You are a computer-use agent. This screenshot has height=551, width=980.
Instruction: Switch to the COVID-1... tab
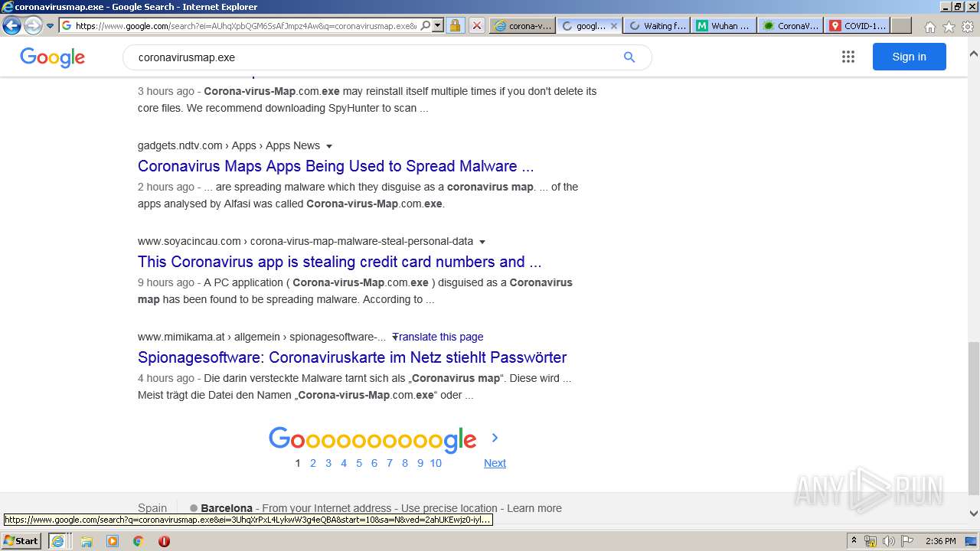click(x=857, y=25)
